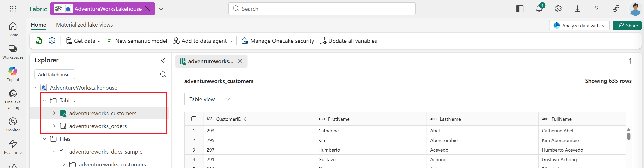This screenshot has height=168, width=644.
Task: Open the app launcher waffle icon
Action: point(13,9)
